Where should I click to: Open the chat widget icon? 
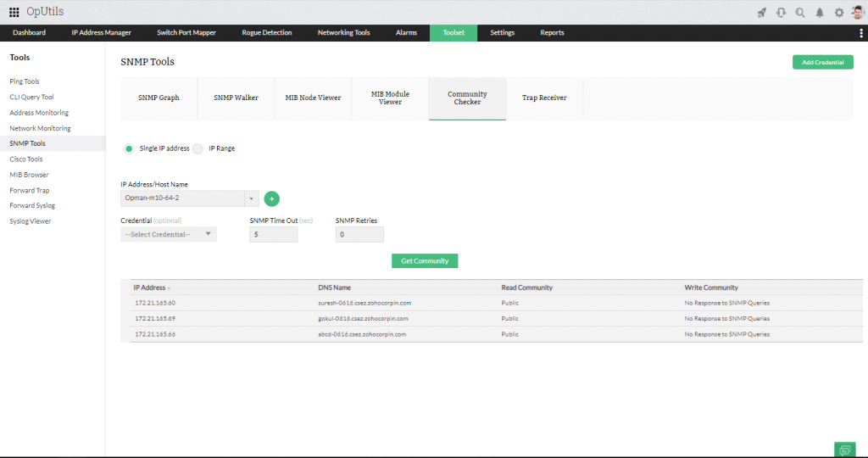(x=844, y=449)
